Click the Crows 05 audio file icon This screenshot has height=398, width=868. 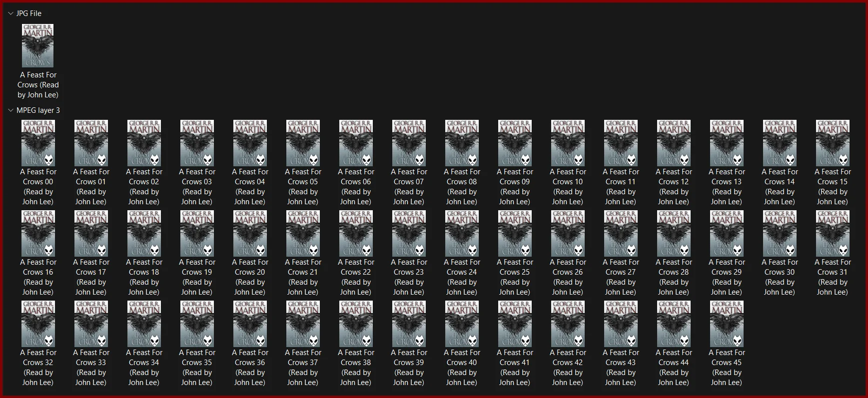tap(303, 143)
